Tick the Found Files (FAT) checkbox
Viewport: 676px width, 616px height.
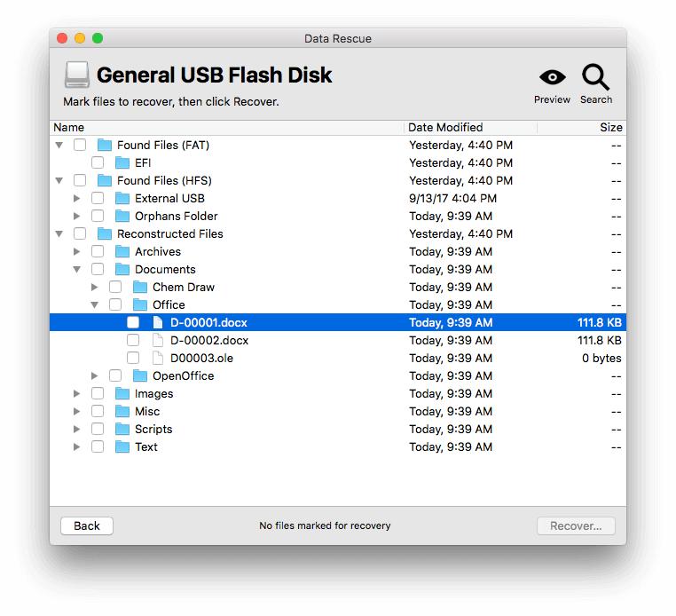(80, 145)
